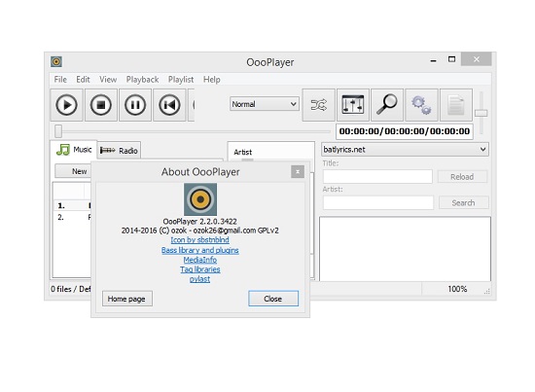The width and height of the screenshot is (535, 392).
Task: Close About OooPlayer with the x button
Action: click(298, 171)
